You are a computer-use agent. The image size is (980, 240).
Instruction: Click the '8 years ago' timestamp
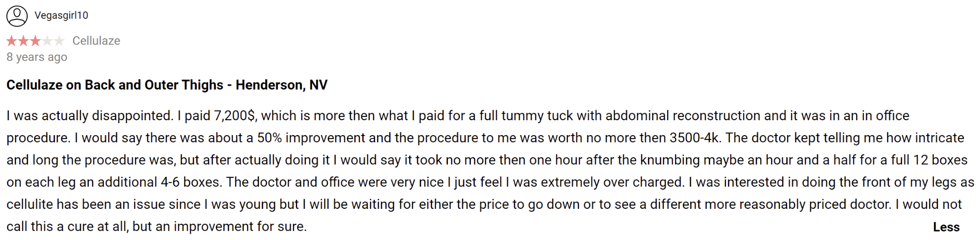click(x=37, y=57)
